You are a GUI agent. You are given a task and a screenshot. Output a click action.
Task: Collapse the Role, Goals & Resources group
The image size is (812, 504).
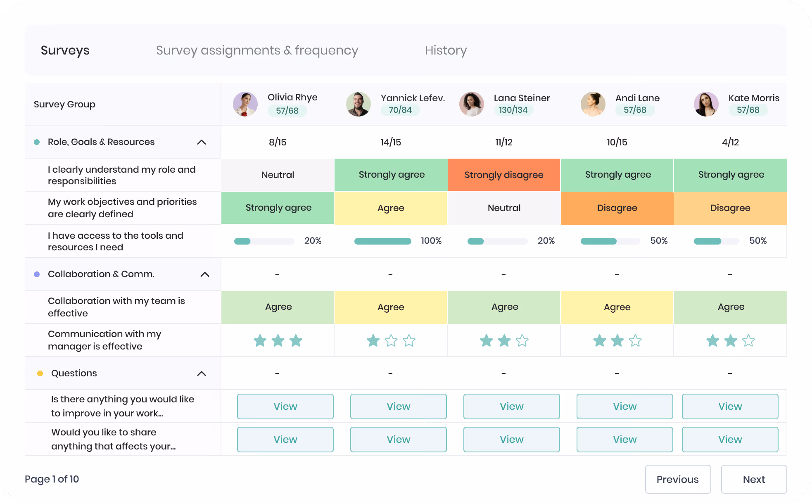click(x=202, y=142)
